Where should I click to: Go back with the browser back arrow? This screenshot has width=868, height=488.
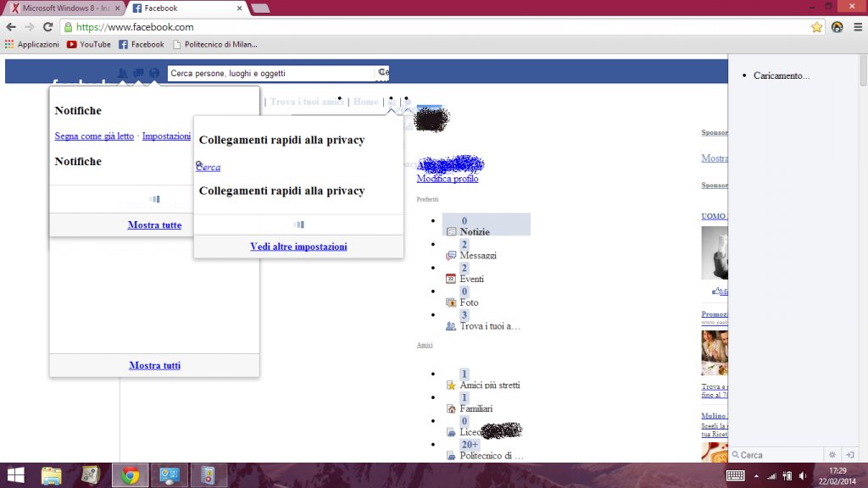(x=11, y=27)
